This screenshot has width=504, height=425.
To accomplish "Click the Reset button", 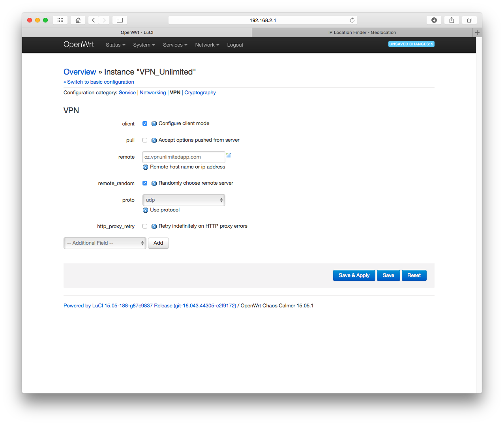I will click(x=414, y=275).
